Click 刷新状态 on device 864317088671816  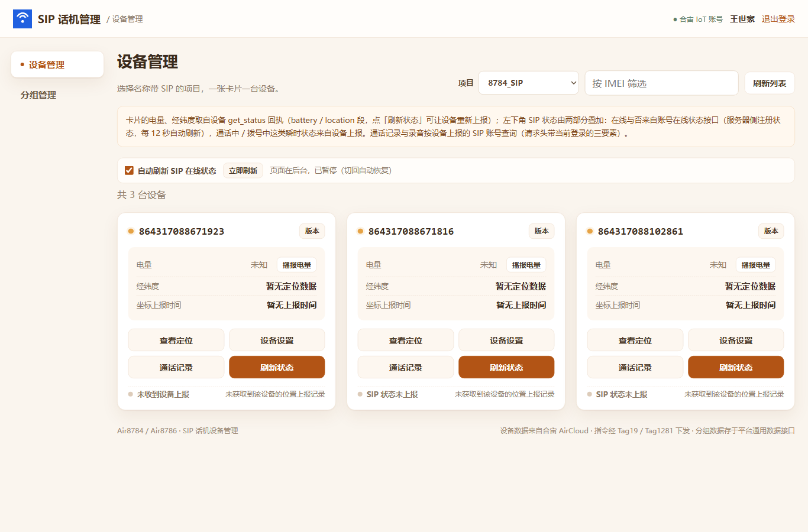(506, 367)
